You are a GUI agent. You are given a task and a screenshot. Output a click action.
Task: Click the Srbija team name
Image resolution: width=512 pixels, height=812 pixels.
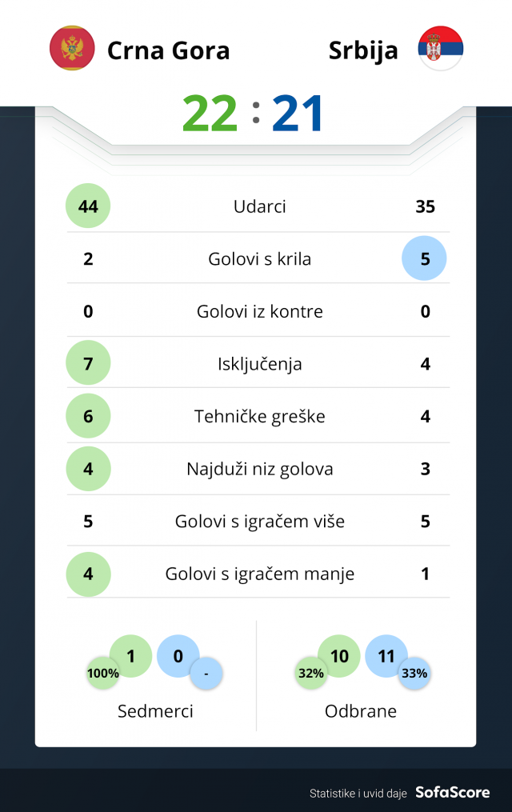coord(363,50)
